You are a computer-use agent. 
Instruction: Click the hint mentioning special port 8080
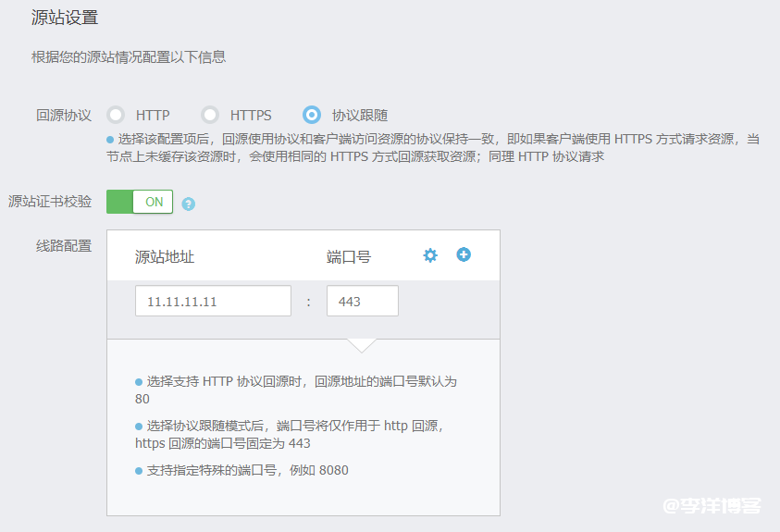tap(246, 470)
